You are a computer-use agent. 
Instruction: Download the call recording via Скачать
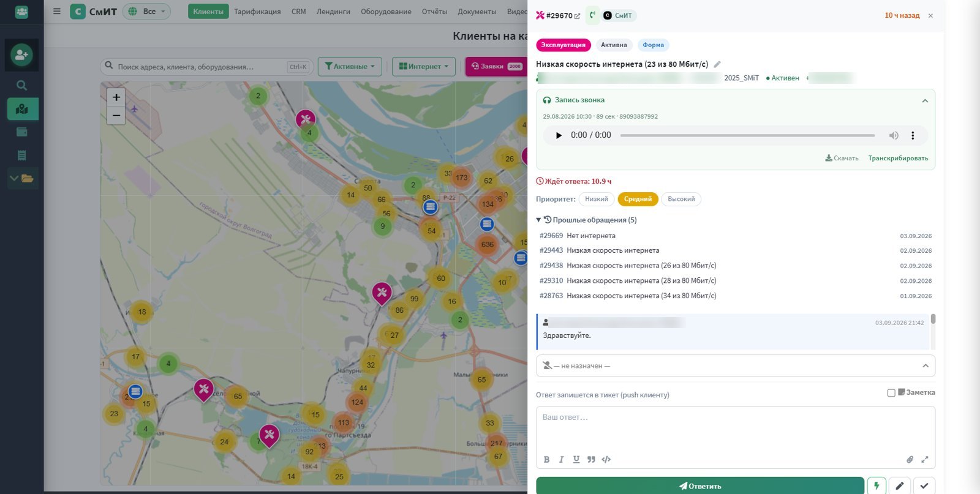pos(842,158)
